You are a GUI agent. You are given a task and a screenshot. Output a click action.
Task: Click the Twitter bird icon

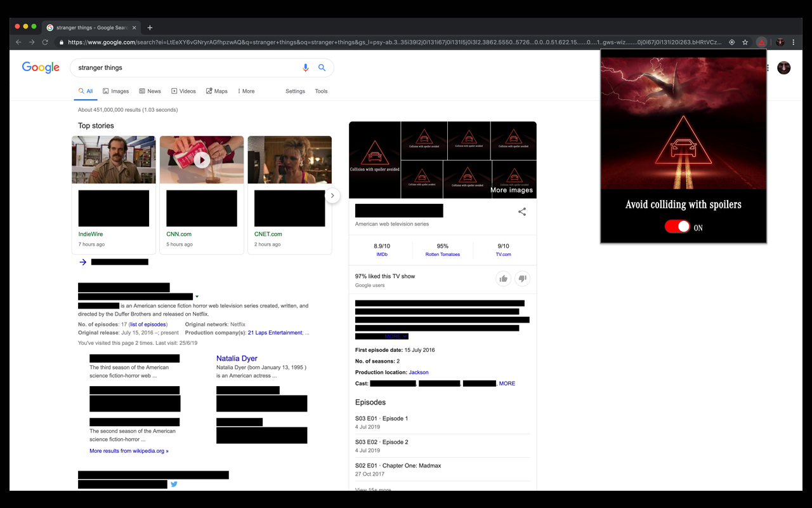click(174, 484)
